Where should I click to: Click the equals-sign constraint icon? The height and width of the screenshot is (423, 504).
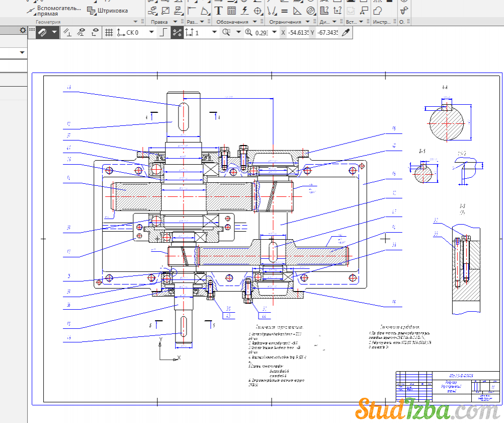pos(285,10)
